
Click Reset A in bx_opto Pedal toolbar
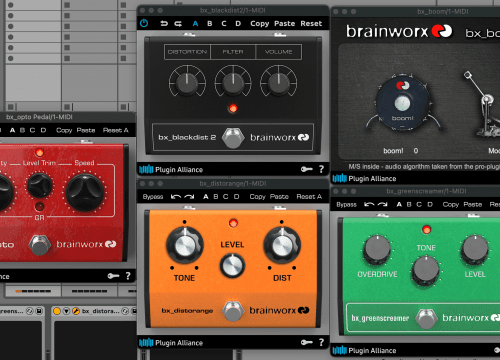pos(115,130)
